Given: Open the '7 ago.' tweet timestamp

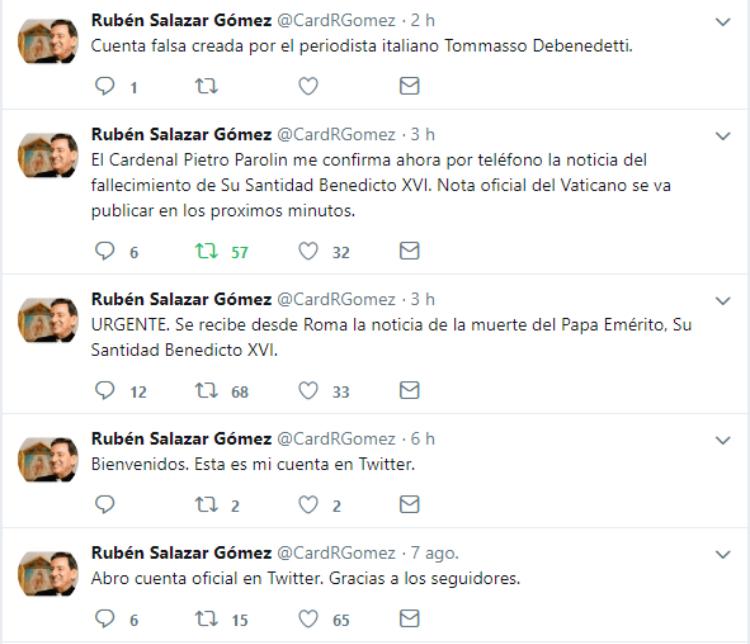Looking at the screenshot, I should coord(434,553).
